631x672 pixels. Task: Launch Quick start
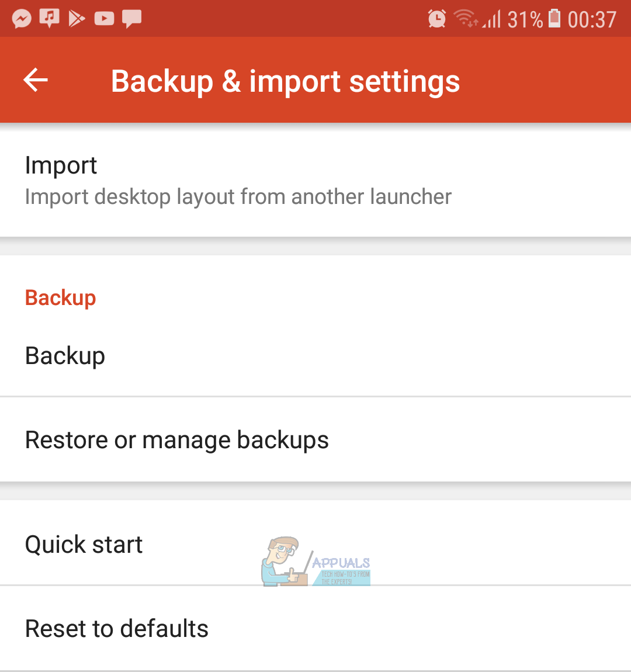84,545
